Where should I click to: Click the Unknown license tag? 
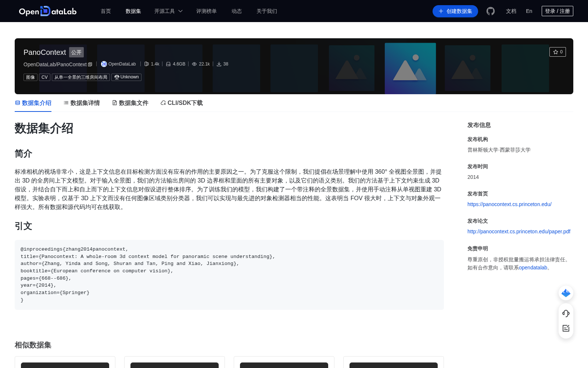tap(126, 77)
